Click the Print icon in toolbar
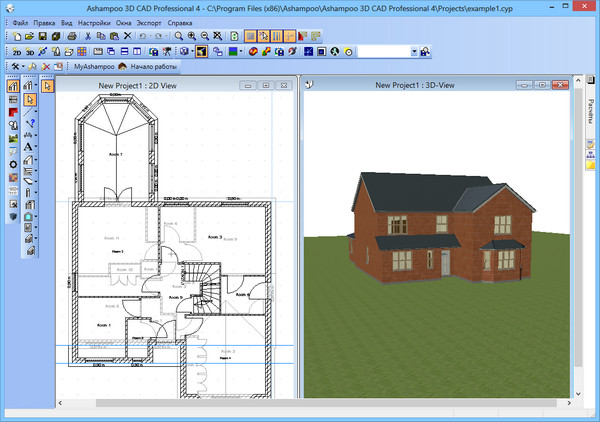 point(70,35)
